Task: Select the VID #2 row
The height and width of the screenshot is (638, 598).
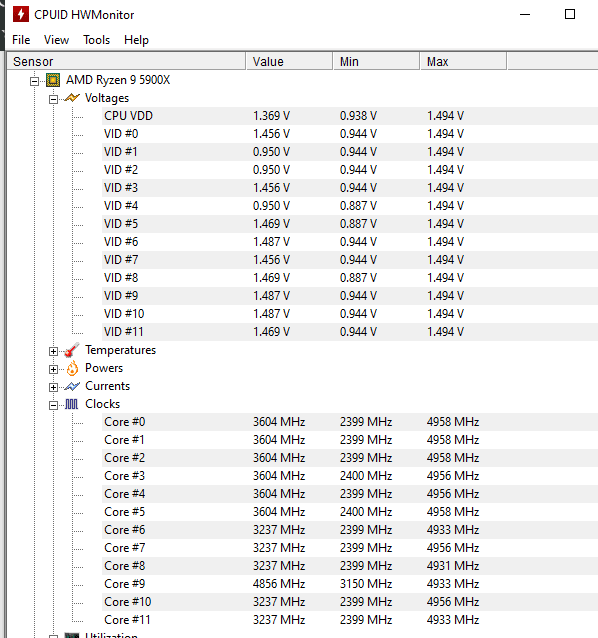Action: [x=350, y=170]
